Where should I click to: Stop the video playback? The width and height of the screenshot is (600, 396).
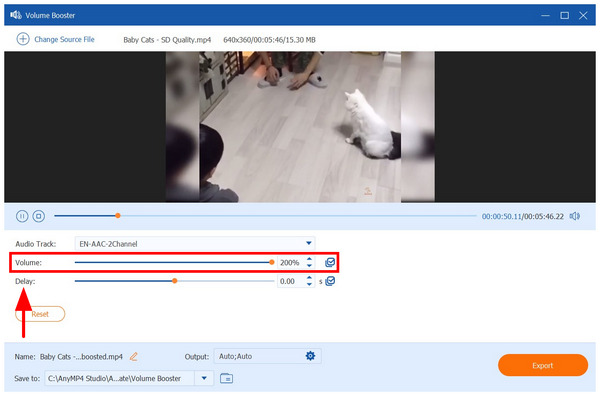pos(39,216)
